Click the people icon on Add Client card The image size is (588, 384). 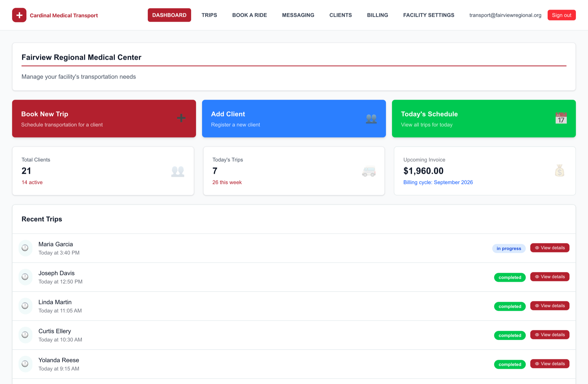[x=371, y=118]
